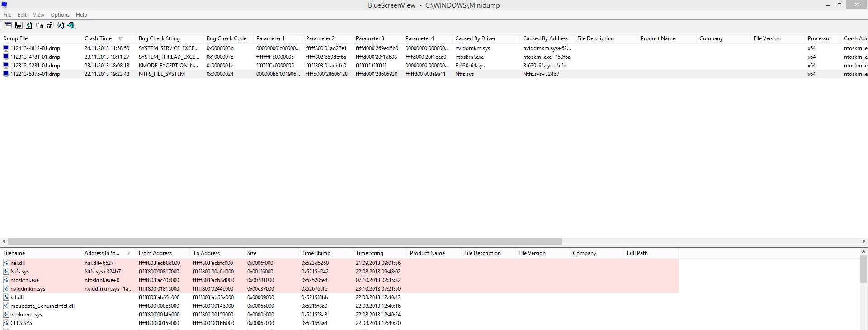Click the file icon next to hal.dll
Screen dimensions: 868x330
pyautogui.click(x=6, y=263)
